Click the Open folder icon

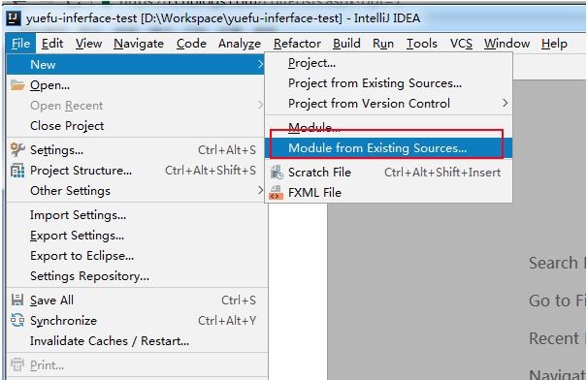pyautogui.click(x=17, y=85)
